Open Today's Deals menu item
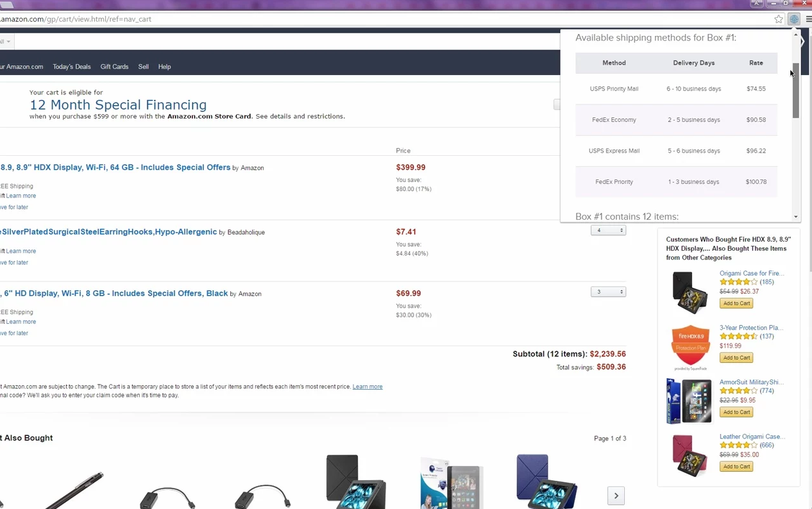This screenshot has width=812, height=509. click(x=71, y=66)
